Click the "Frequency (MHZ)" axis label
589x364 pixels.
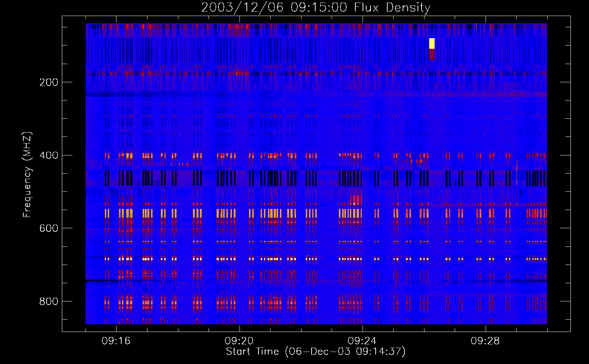(x=27, y=174)
